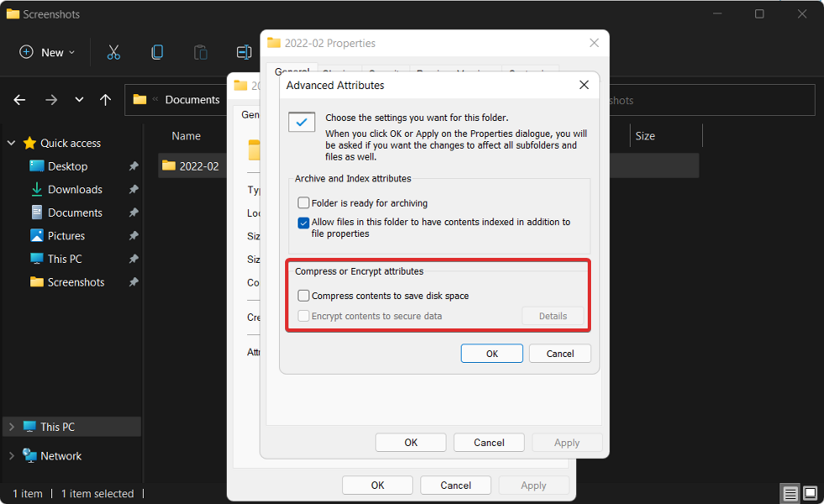824x504 pixels.
Task: Switch to large icons view in status bar
Action: click(811, 494)
